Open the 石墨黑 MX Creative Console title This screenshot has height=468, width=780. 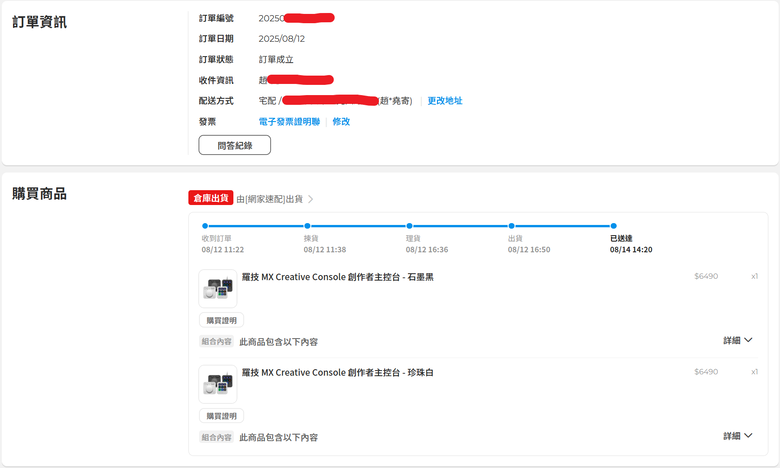point(338,277)
